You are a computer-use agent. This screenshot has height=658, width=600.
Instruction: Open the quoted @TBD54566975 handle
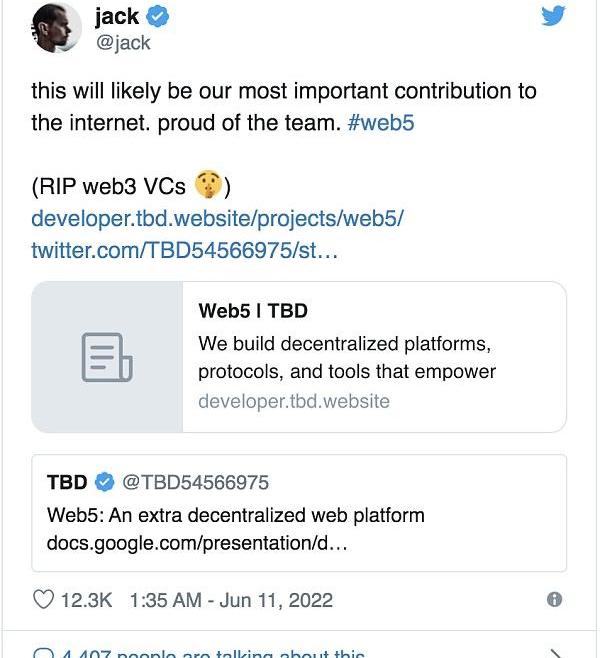[195, 483]
